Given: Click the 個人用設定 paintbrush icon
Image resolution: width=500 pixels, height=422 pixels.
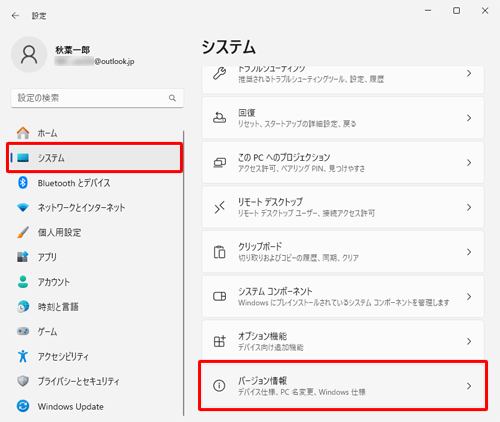Looking at the screenshot, I should tap(23, 232).
